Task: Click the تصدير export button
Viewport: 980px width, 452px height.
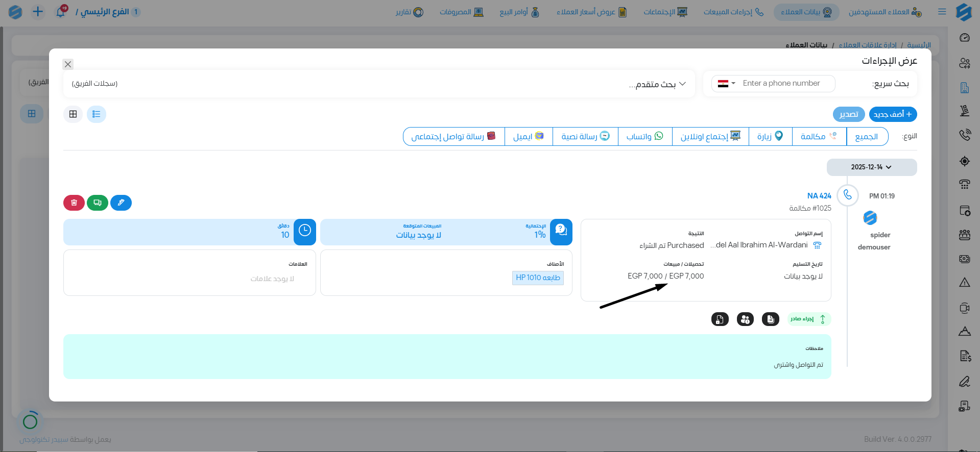Action: pyautogui.click(x=849, y=114)
